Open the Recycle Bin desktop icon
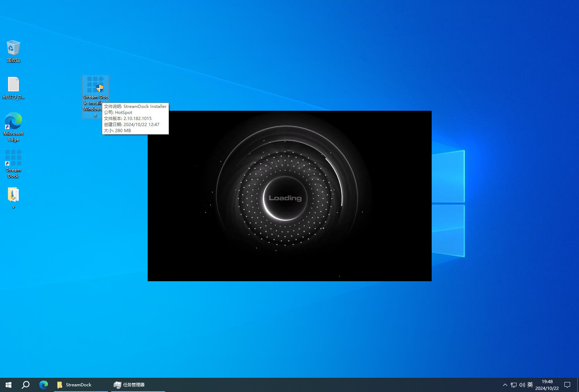The image size is (579, 392). click(13, 51)
